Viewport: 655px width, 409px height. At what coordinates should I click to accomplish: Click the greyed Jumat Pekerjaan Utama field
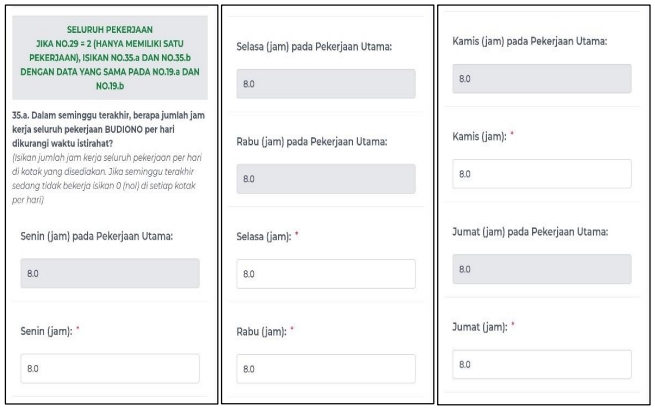[x=547, y=269]
